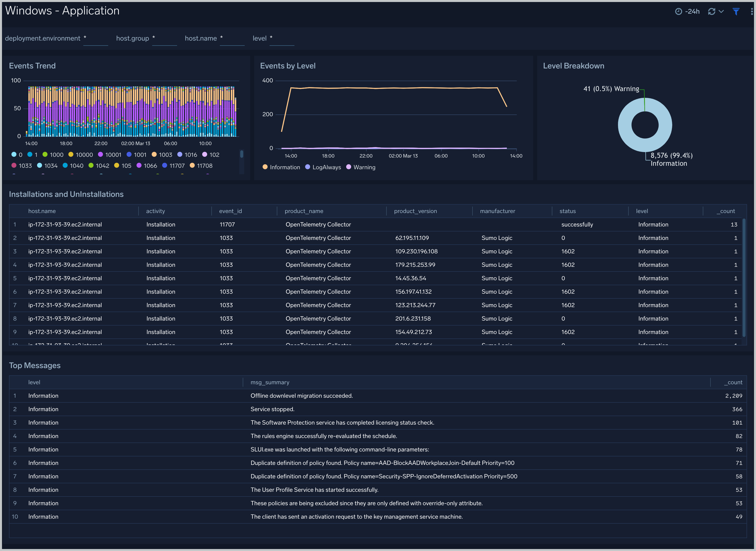Image resolution: width=756 pixels, height=551 pixels.
Task: Click product version 154.49.212.73
Action: tap(413, 332)
